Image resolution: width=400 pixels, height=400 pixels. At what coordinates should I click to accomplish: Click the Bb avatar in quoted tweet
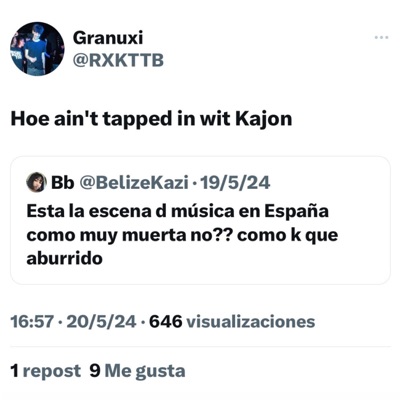click(36, 182)
